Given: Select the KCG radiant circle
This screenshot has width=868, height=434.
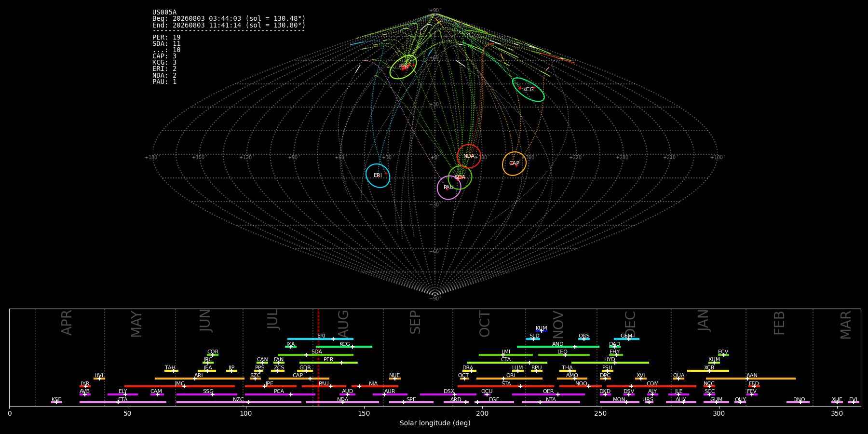Looking at the screenshot, I should [529, 90].
